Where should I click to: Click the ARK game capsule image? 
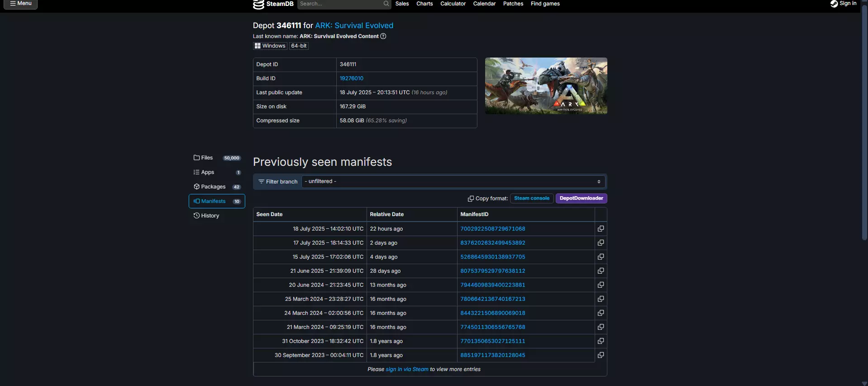click(x=546, y=86)
